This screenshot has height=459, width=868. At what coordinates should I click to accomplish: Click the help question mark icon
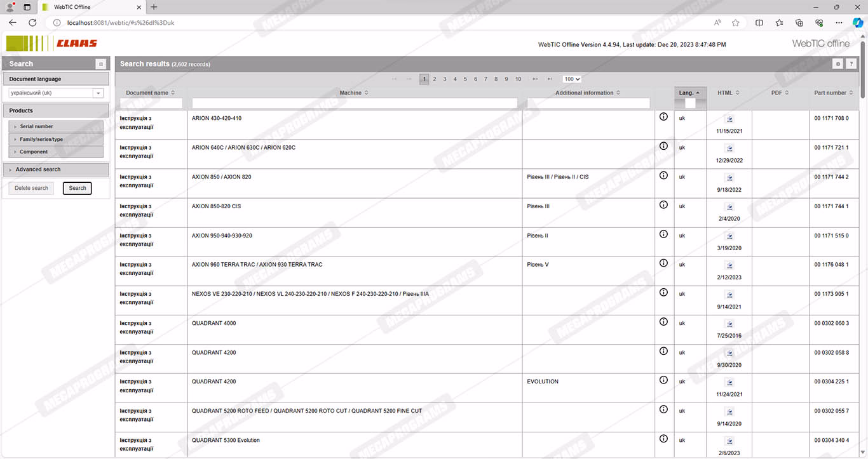[851, 64]
